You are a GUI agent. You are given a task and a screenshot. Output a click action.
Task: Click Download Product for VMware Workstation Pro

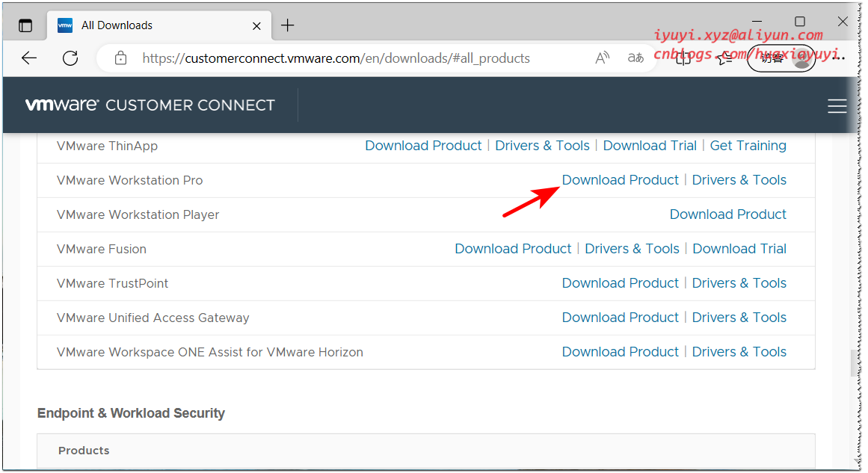(x=621, y=179)
